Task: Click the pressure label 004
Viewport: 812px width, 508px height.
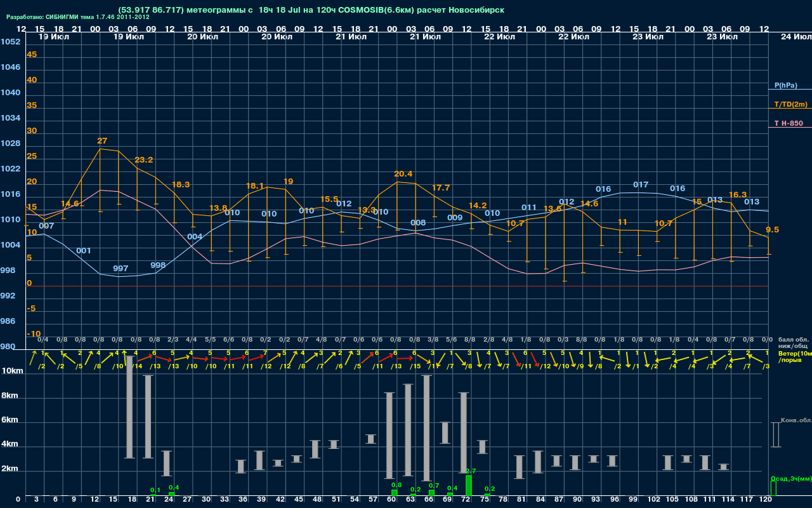Action: click(x=195, y=237)
